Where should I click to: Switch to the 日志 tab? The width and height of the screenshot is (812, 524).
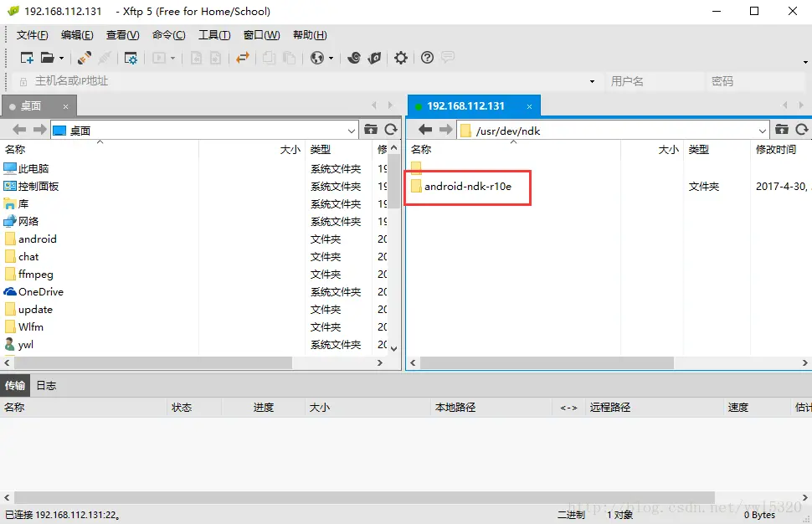46,385
